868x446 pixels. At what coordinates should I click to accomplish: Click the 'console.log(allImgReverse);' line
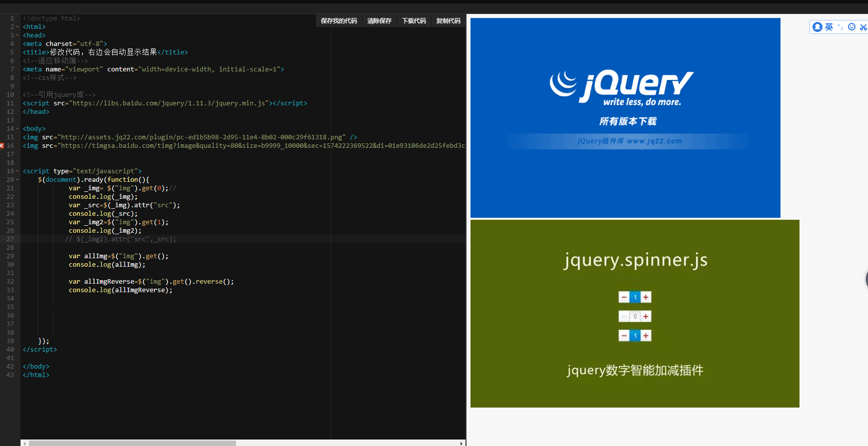click(x=120, y=290)
